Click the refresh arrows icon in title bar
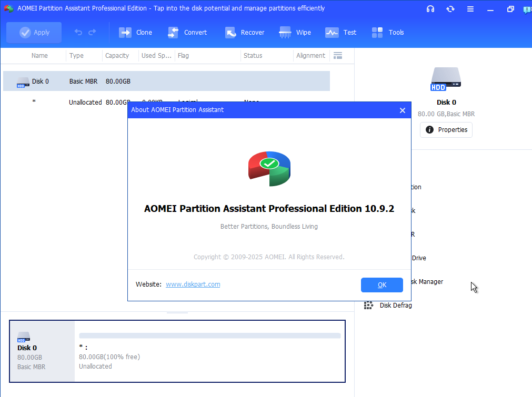 pyautogui.click(x=450, y=9)
